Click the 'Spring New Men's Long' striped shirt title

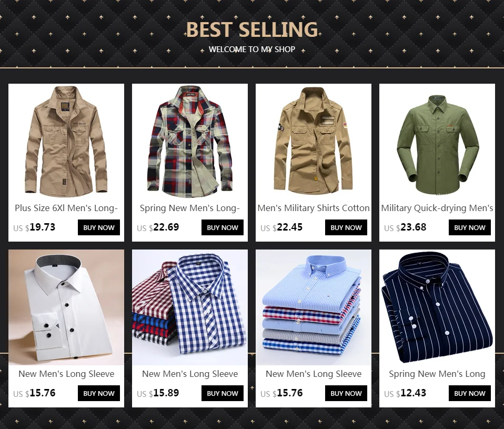(x=437, y=374)
